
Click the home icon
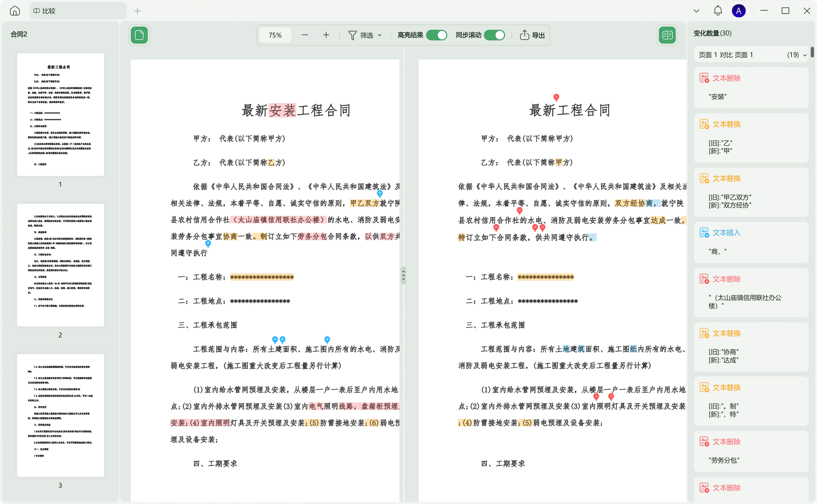(15, 11)
